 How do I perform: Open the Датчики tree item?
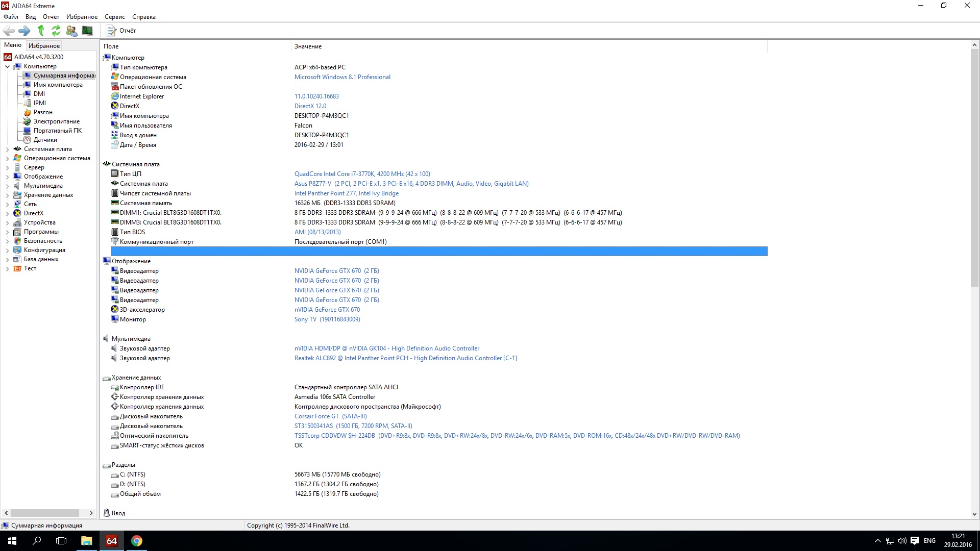[45, 140]
